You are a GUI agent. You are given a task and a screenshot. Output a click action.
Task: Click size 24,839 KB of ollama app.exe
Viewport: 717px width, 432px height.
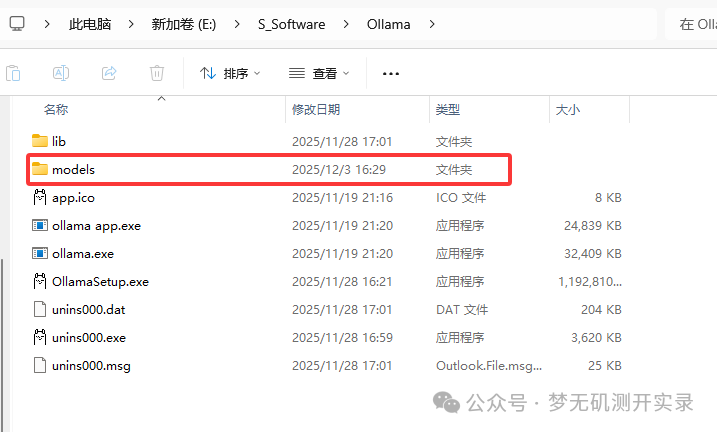[x=593, y=226]
